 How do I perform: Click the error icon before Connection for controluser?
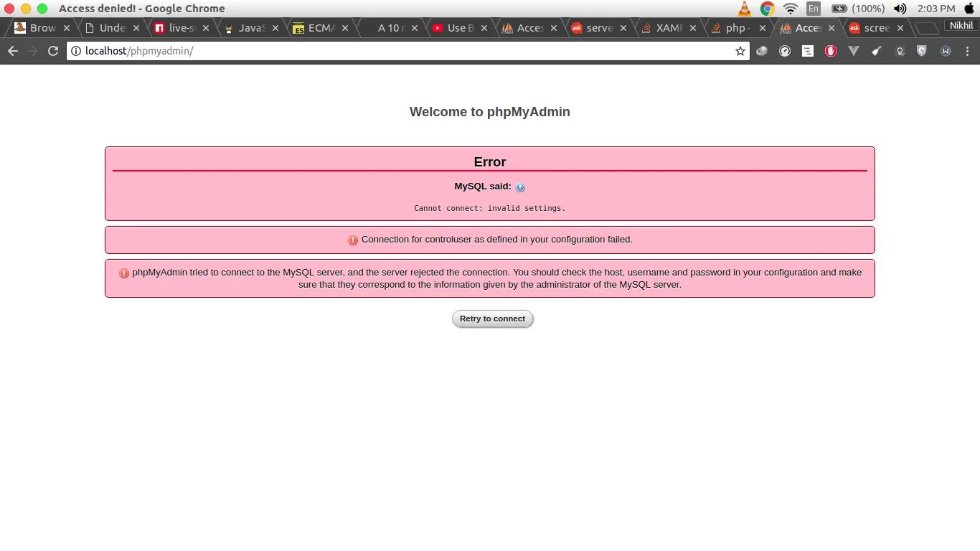[x=353, y=240]
